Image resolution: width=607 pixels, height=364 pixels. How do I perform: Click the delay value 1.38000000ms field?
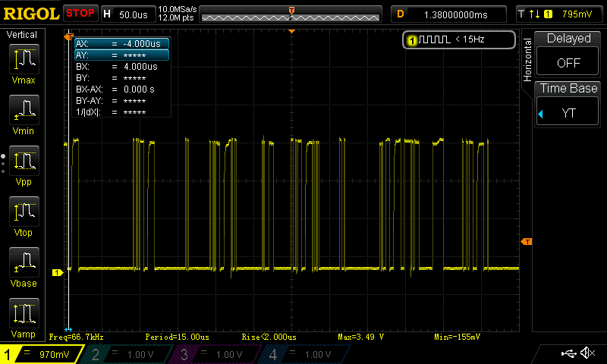coord(449,14)
